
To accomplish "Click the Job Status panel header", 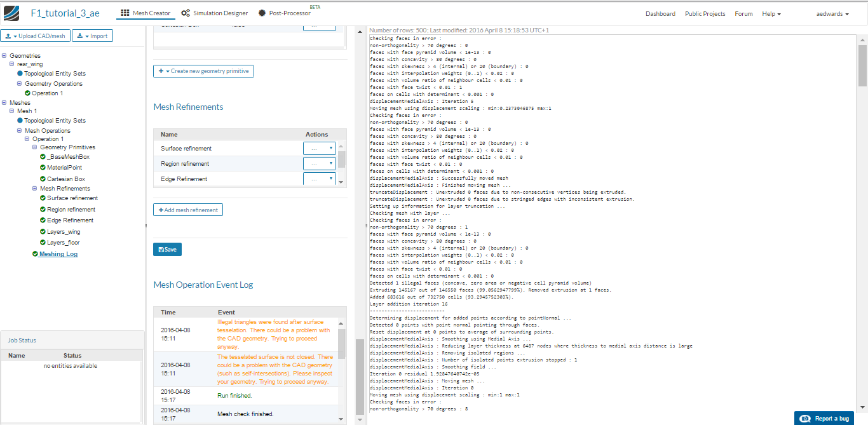I will (71, 341).
